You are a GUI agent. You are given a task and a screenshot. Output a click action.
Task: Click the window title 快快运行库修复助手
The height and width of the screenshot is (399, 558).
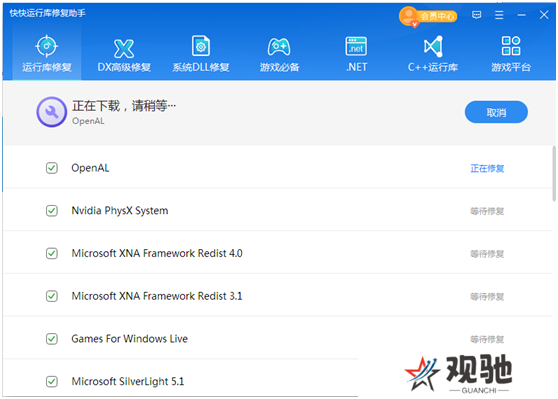48,13
